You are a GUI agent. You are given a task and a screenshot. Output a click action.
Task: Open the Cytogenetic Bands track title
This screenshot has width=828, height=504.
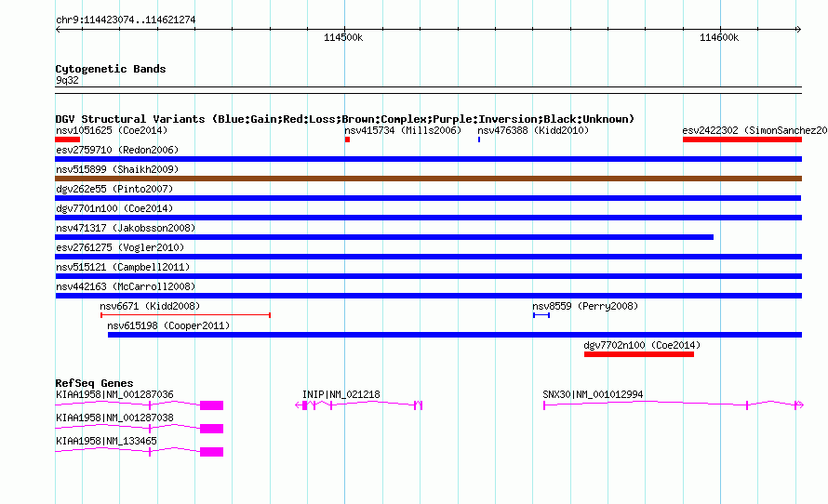coord(111,69)
